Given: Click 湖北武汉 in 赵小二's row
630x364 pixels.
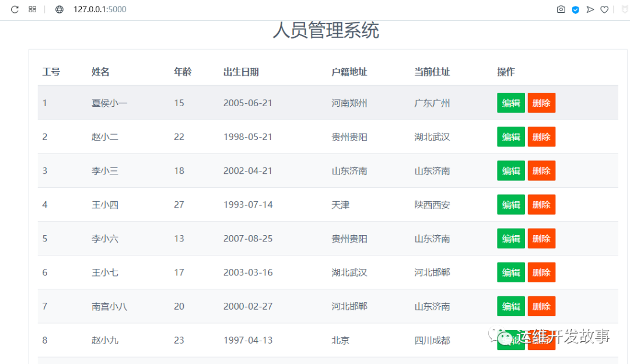Looking at the screenshot, I should tap(432, 136).
